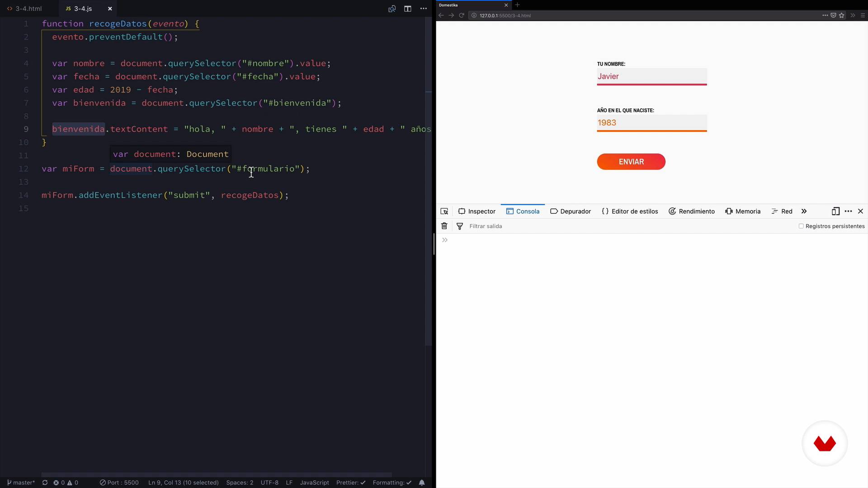Open the Depurador devtools tab
Viewport: 868px width, 488px height.
click(x=571, y=211)
